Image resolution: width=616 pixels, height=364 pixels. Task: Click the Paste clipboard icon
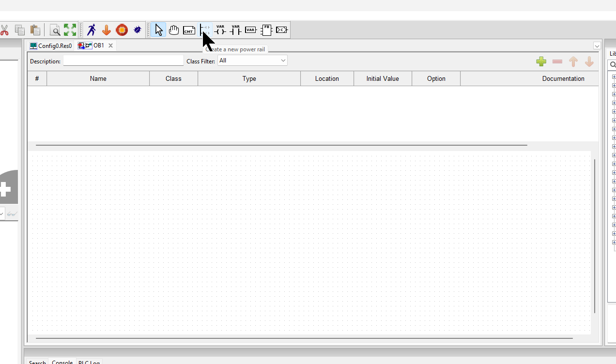(35, 30)
